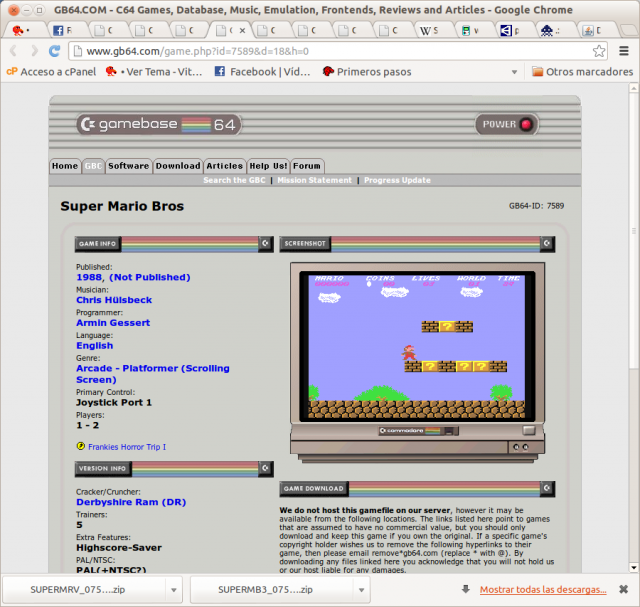Open Facebook | Víd... bookmark
Image resolution: width=640 pixels, height=607 pixels.
tap(262, 72)
